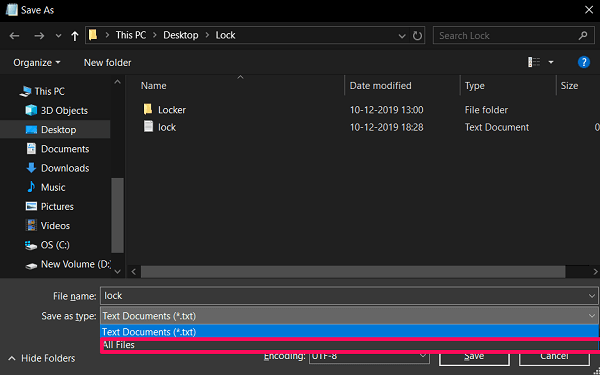This screenshot has width=600, height=375.
Task: Open Pictures in navigation pane
Action: point(57,206)
